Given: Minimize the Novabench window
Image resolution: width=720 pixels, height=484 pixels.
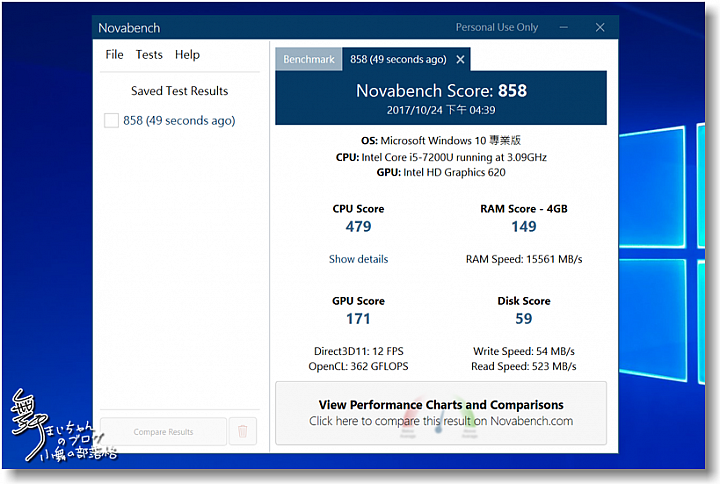Looking at the screenshot, I should [563, 28].
